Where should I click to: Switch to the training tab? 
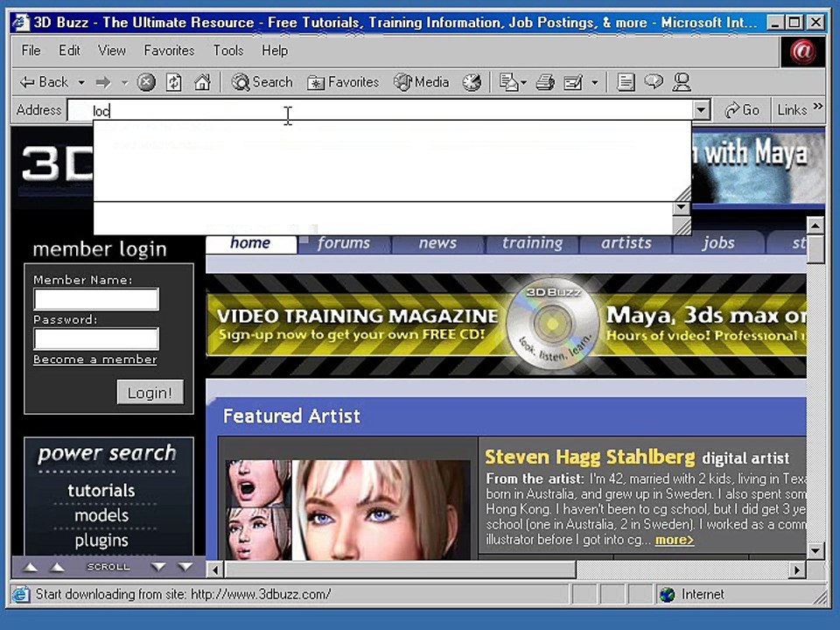[x=533, y=243]
